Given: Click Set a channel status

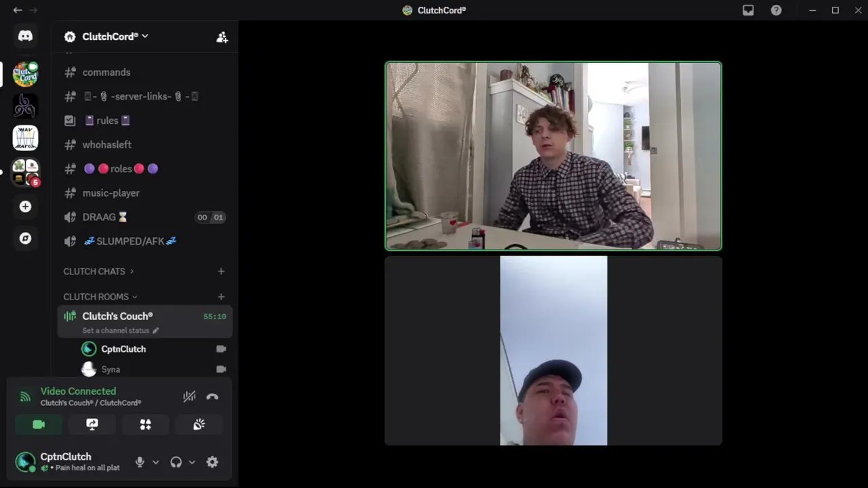Looking at the screenshot, I should [x=120, y=331].
